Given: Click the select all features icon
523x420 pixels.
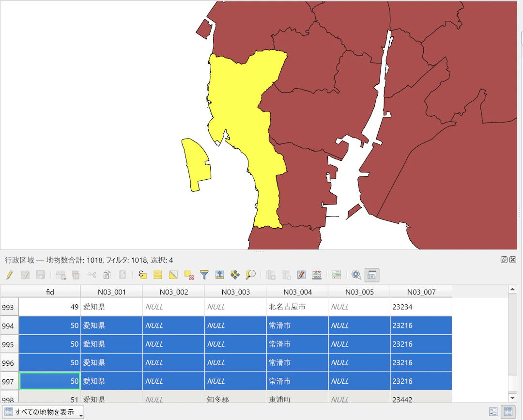Looking at the screenshot, I should tap(157, 275).
